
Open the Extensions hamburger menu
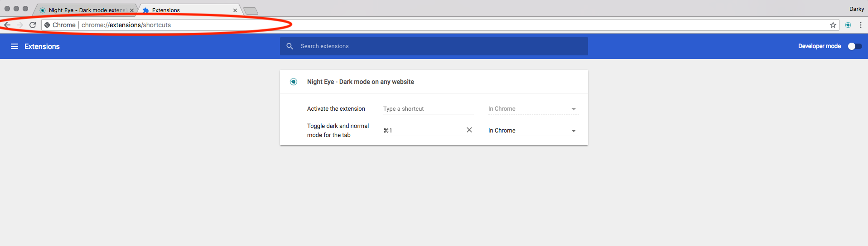(x=14, y=46)
